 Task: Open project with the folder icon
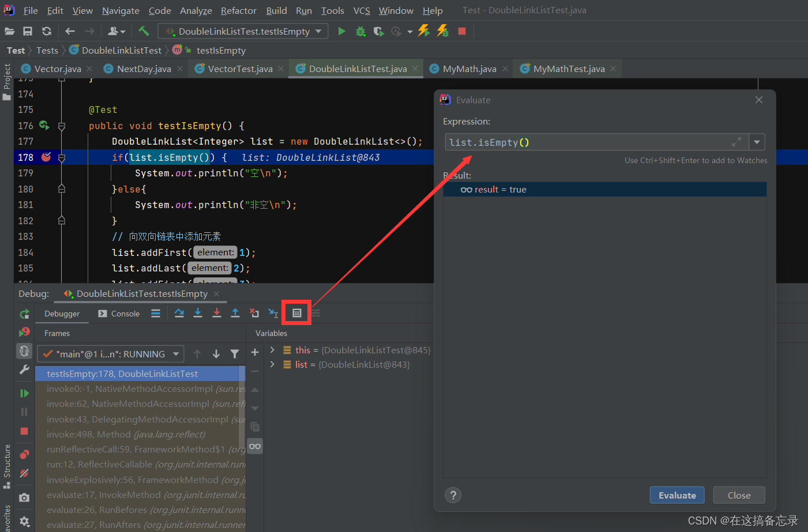pos(9,31)
